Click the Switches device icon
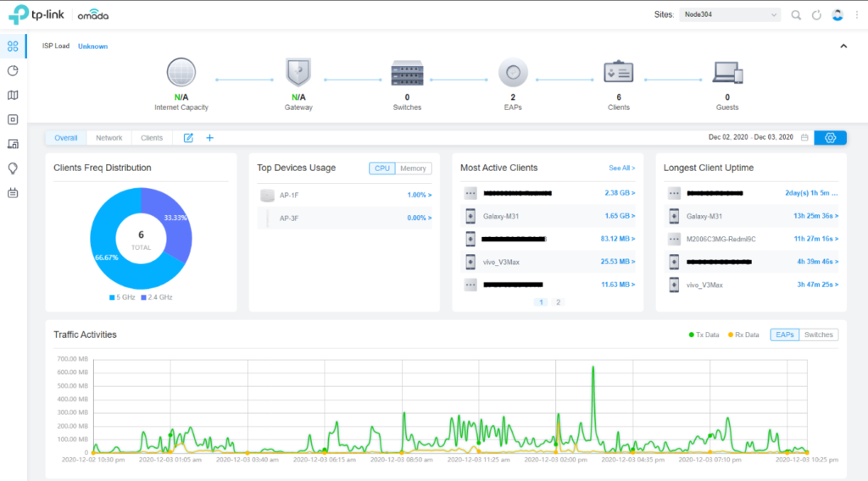The image size is (868, 481). click(x=407, y=74)
